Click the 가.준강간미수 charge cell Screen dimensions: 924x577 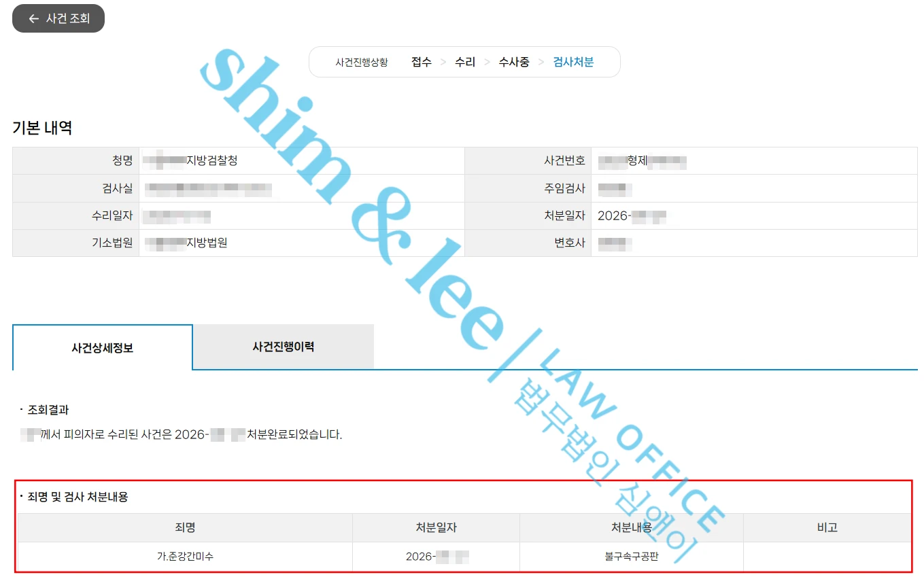coord(185,557)
